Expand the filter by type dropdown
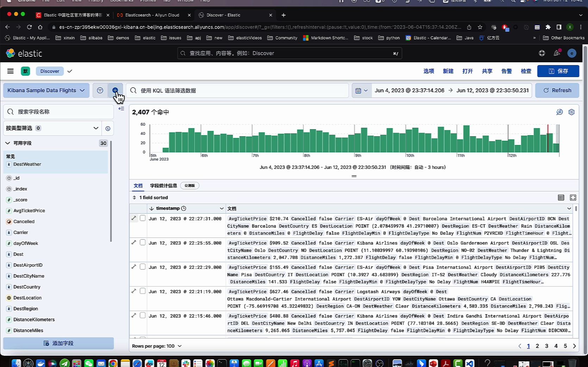588x367 pixels. coord(52,128)
